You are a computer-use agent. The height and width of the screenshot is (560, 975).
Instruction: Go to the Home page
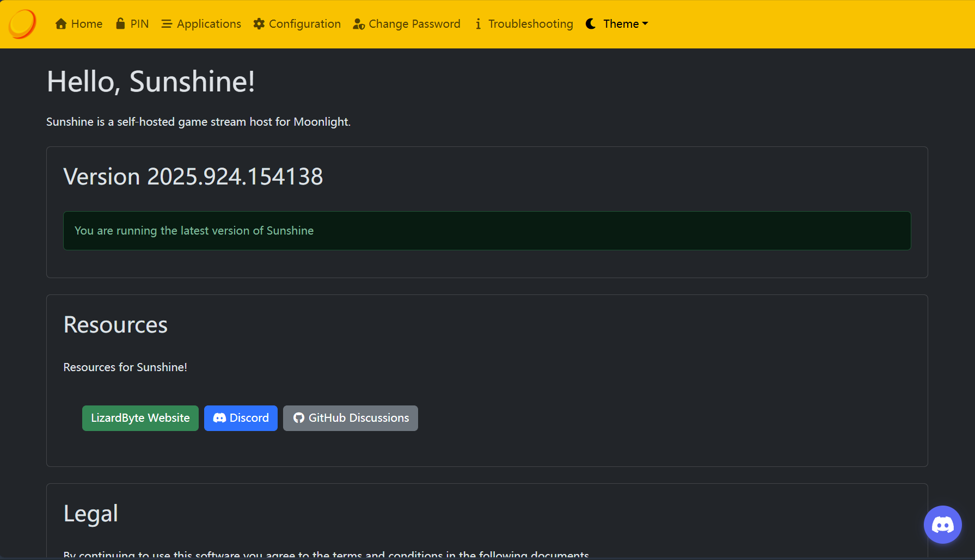click(x=86, y=24)
